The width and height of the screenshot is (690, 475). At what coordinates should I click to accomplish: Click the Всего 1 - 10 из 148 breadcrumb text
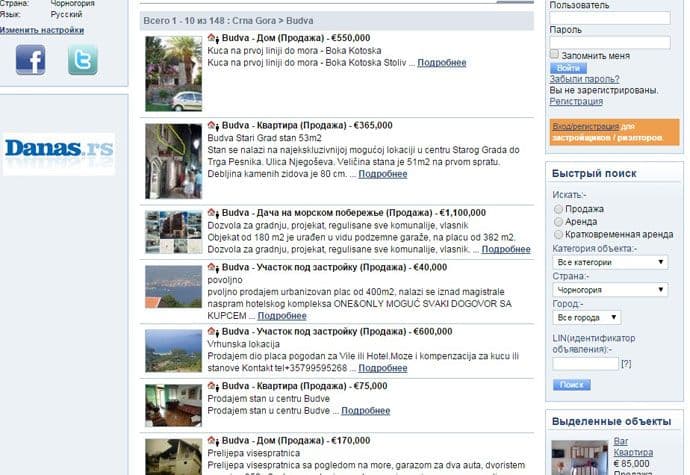click(228, 21)
